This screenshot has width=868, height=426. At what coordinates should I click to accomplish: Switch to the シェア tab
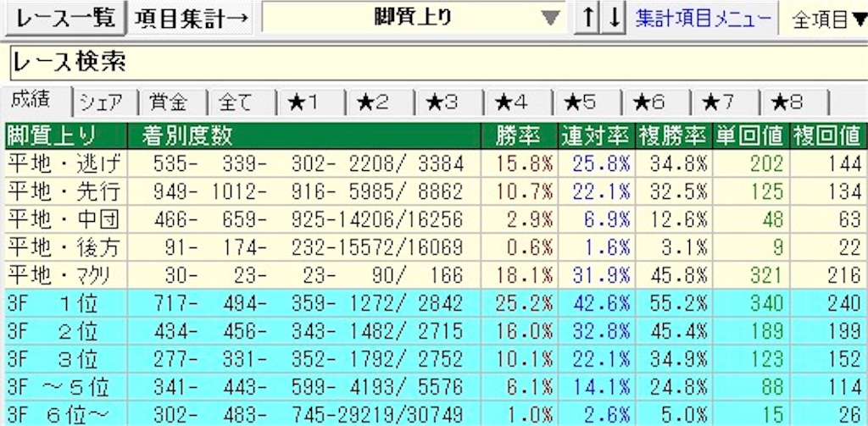pyautogui.click(x=106, y=102)
